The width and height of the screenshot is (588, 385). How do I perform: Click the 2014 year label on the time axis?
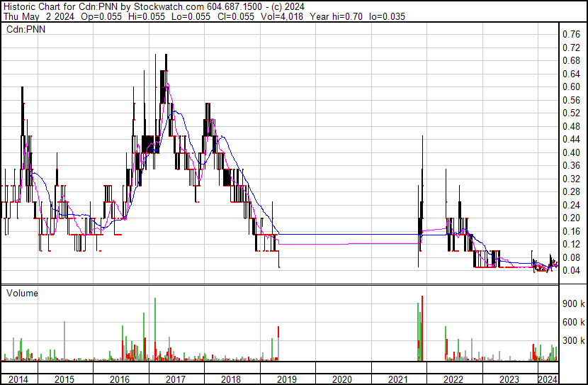pyautogui.click(x=18, y=379)
